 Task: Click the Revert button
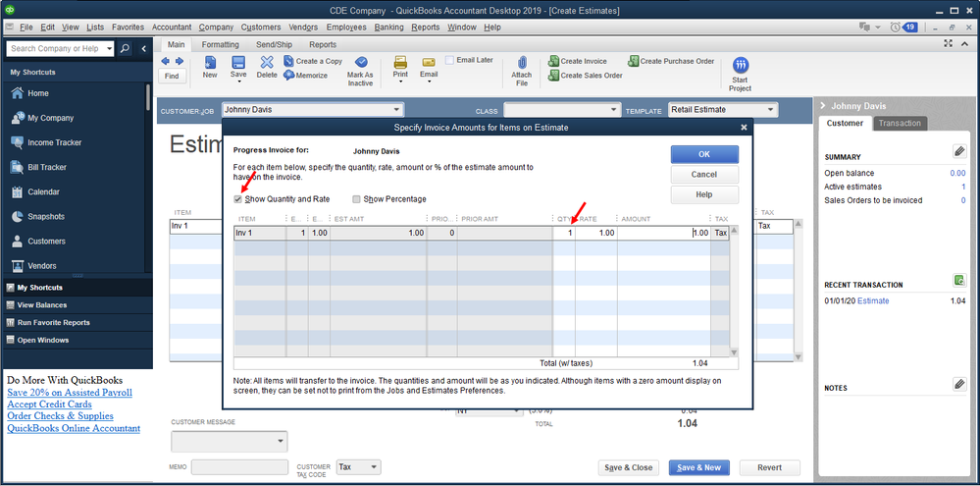pos(769,467)
